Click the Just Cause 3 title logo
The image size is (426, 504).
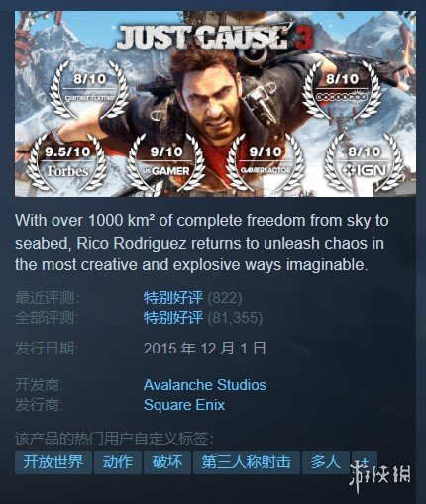215,38
